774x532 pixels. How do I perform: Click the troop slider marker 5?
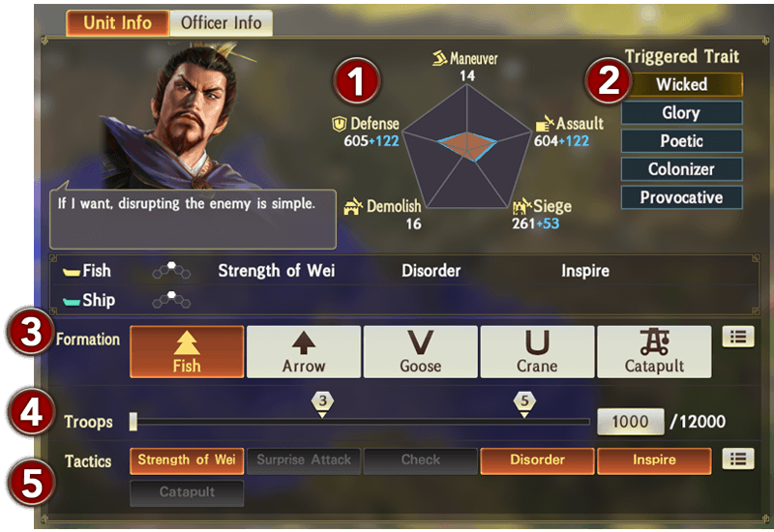click(x=524, y=403)
